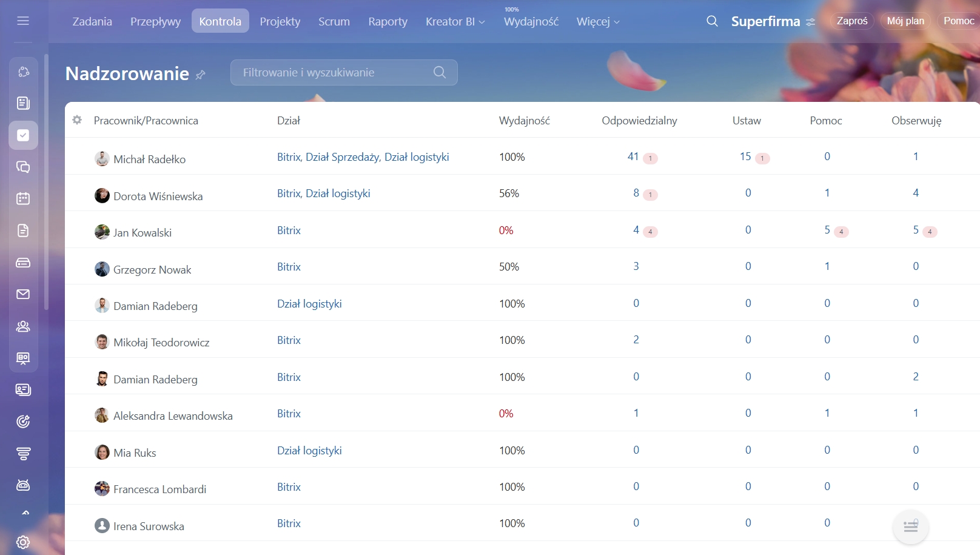Viewport: 980px width, 555px height.
Task: Click the Pracownik/Pracownica column header
Action: (146, 121)
